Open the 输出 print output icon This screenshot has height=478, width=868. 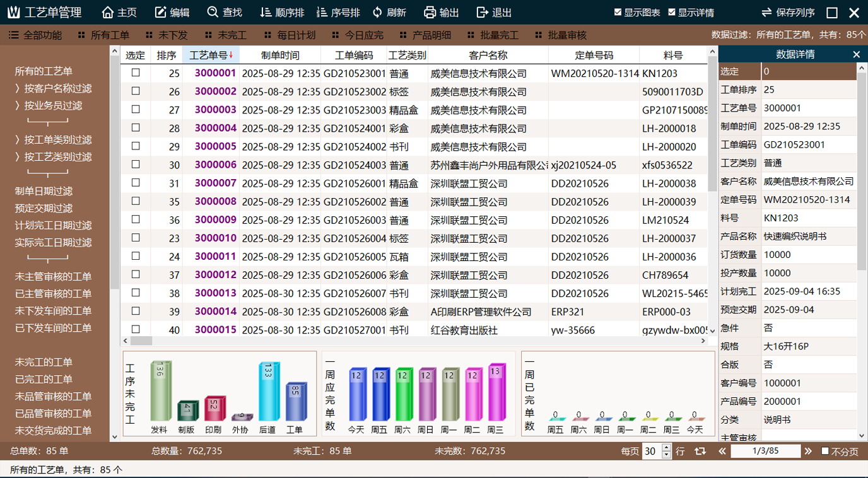click(430, 13)
